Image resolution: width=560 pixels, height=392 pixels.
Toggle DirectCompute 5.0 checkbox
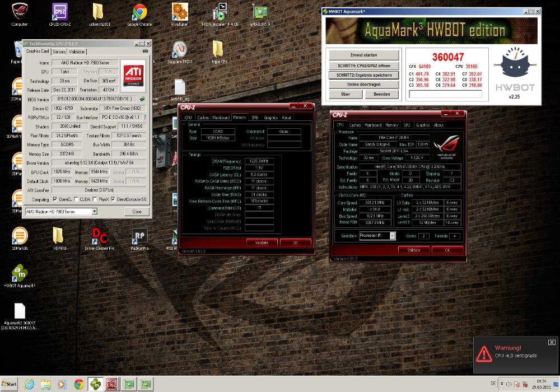(113, 199)
